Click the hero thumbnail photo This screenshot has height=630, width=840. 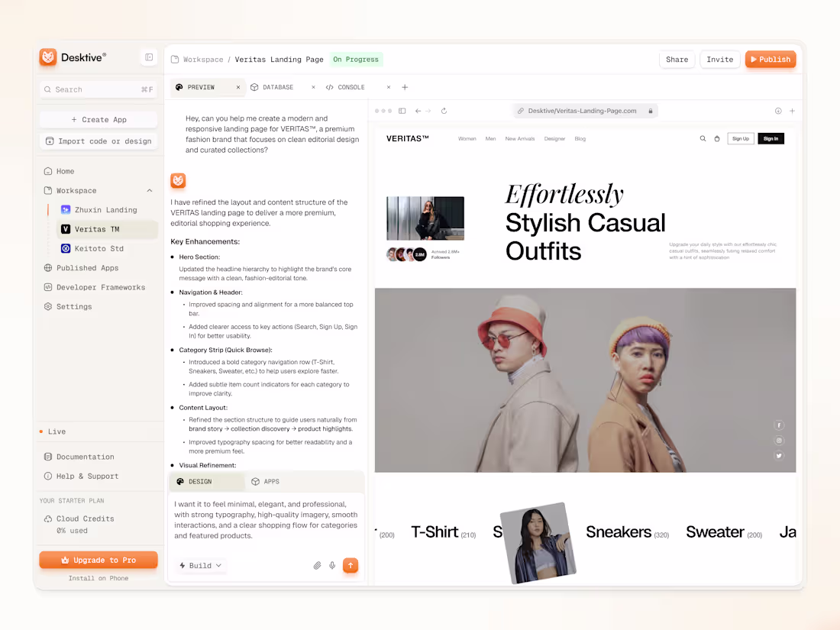pos(425,218)
